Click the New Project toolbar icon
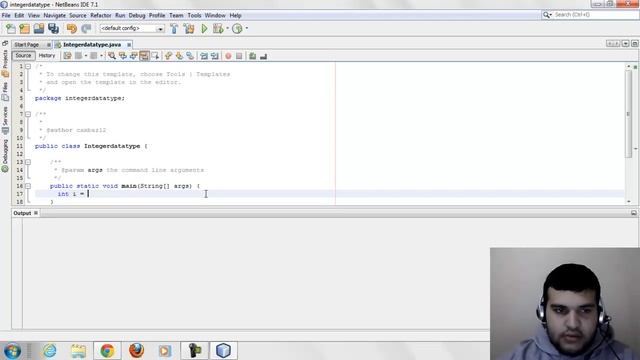 pos(24,29)
